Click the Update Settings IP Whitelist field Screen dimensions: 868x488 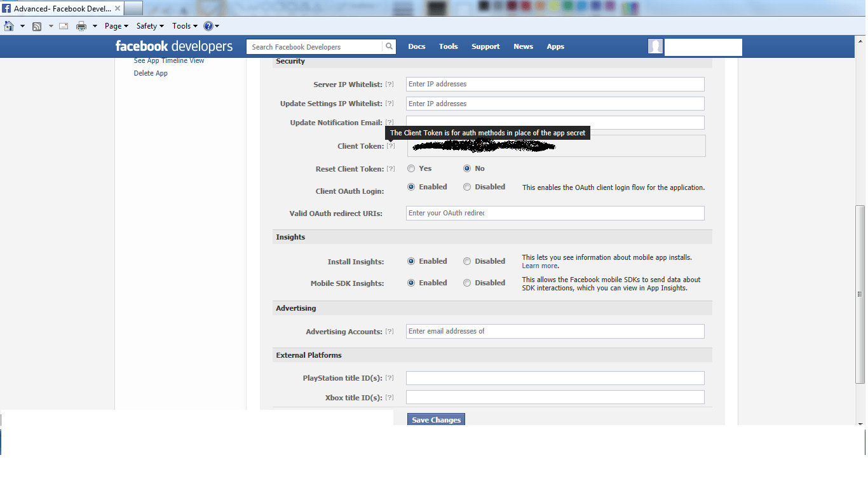point(555,104)
